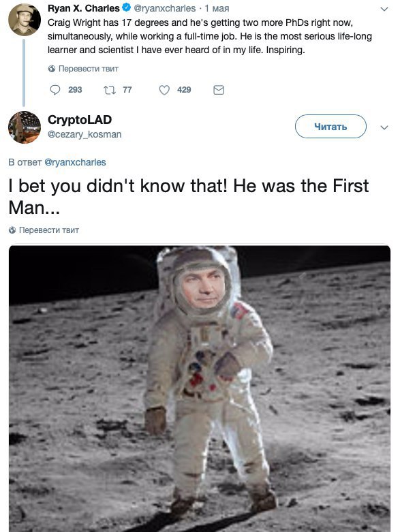400x532 pixels.
Task: Open @ryanxcharles mention in reply line
Action: (75, 163)
